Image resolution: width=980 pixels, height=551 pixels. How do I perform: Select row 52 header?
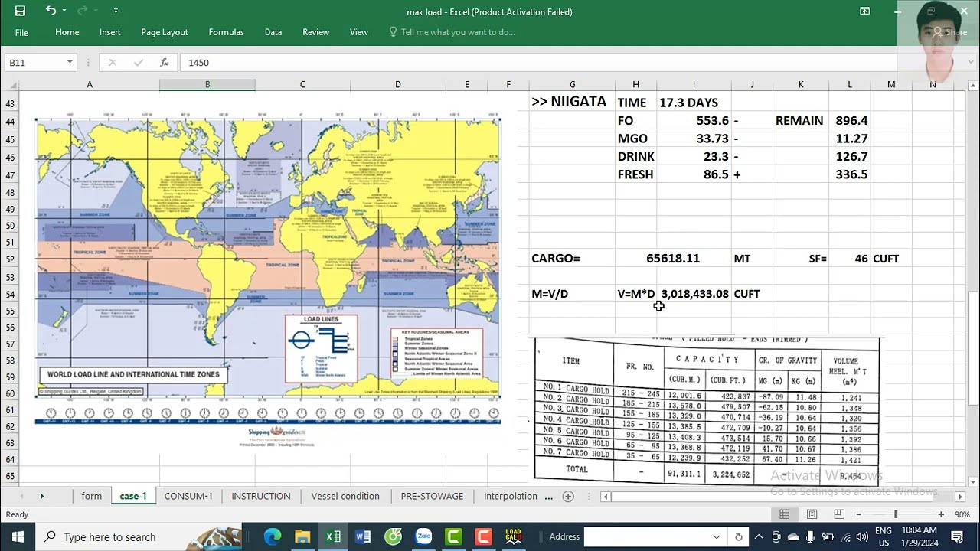pos(10,259)
